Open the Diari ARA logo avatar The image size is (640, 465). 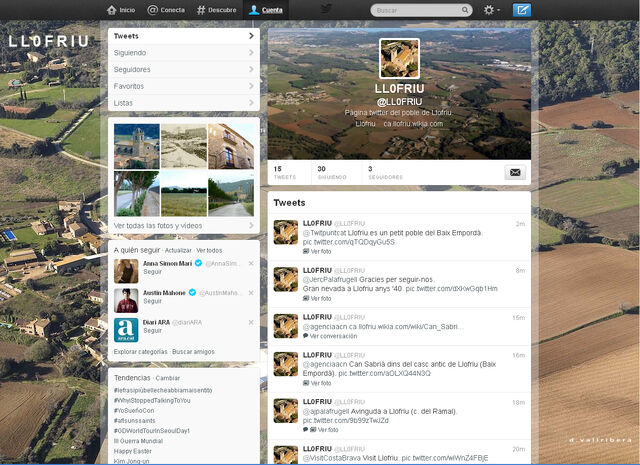(x=126, y=330)
